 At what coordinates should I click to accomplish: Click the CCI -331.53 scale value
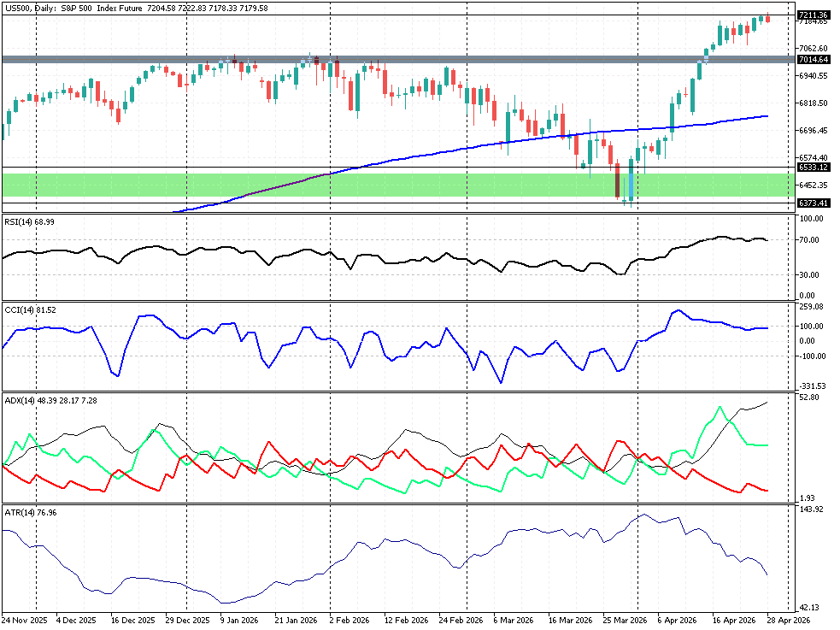812,386
